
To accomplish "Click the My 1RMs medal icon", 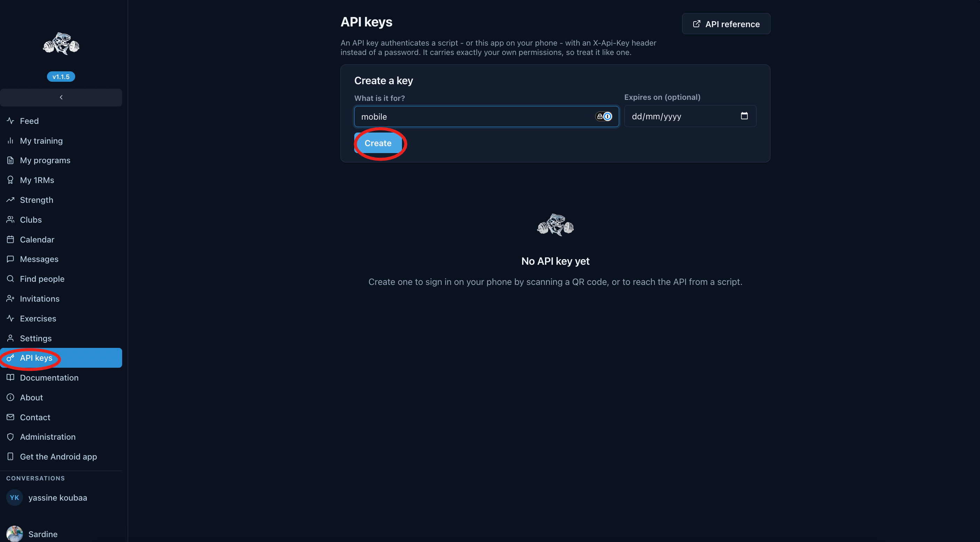I will pos(10,180).
